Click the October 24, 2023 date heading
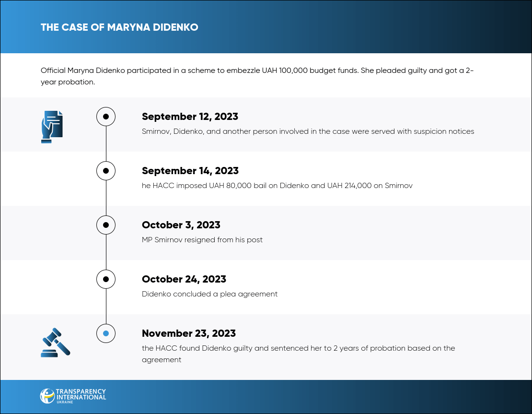Image resolution: width=532 pixels, height=414 pixels. click(x=184, y=279)
